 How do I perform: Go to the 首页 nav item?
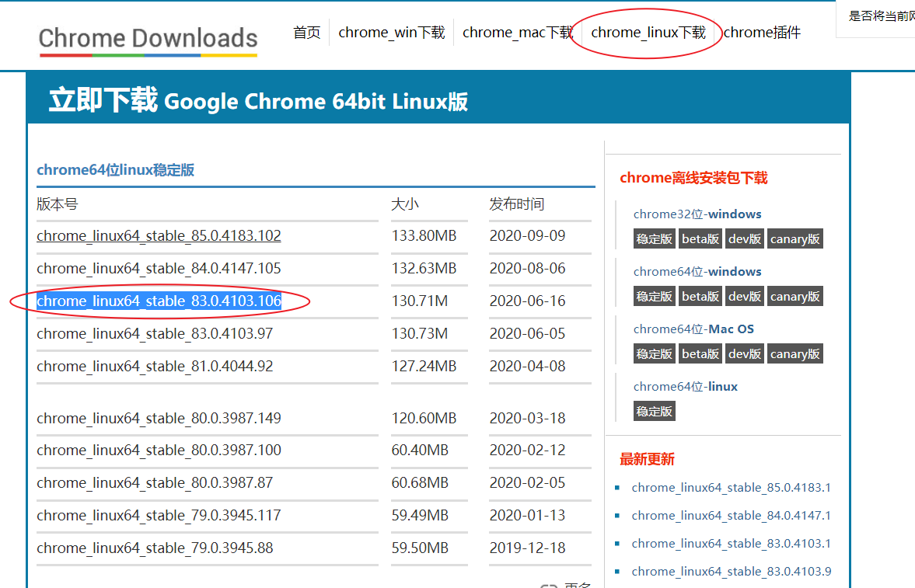tap(307, 32)
